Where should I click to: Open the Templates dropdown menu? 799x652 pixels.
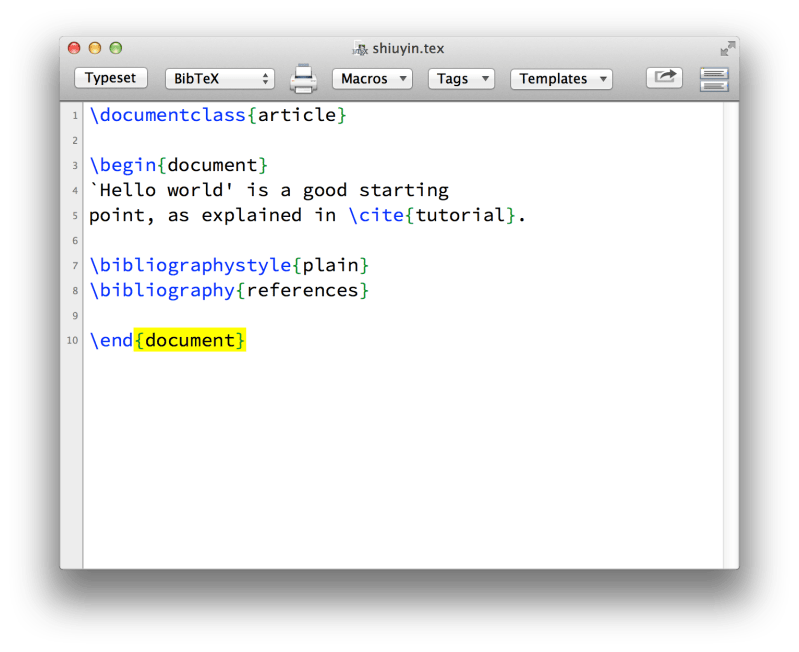coord(561,79)
